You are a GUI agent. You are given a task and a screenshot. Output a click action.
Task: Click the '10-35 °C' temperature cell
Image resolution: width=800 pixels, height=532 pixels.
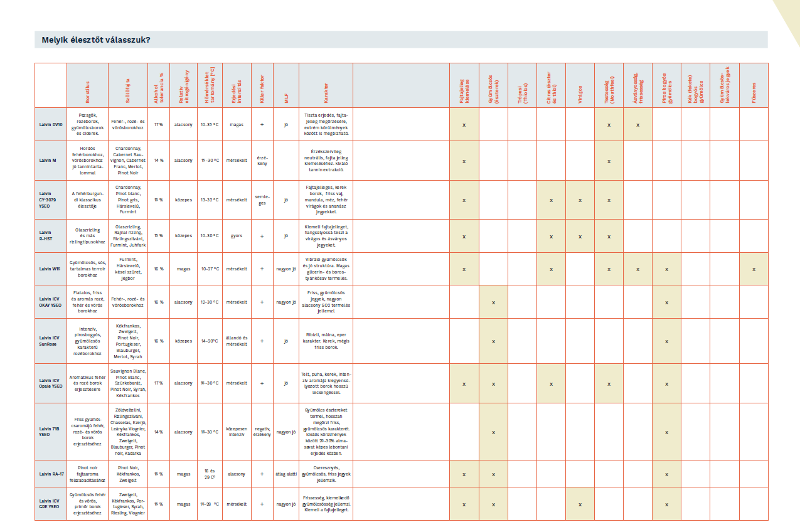coord(210,124)
